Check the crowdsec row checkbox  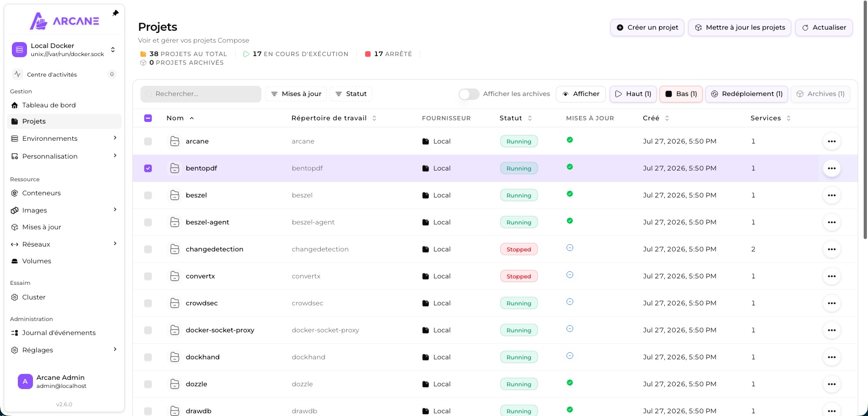tap(148, 303)
